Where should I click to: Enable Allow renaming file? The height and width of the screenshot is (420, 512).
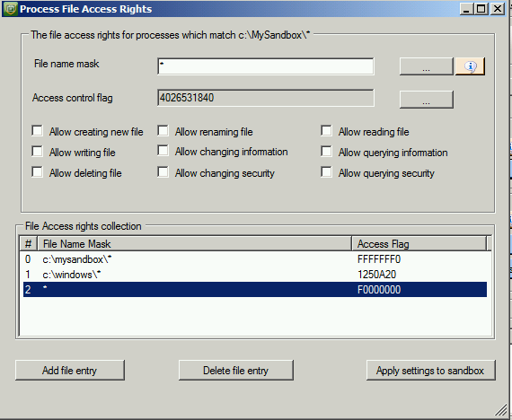(x=163, y=130)
